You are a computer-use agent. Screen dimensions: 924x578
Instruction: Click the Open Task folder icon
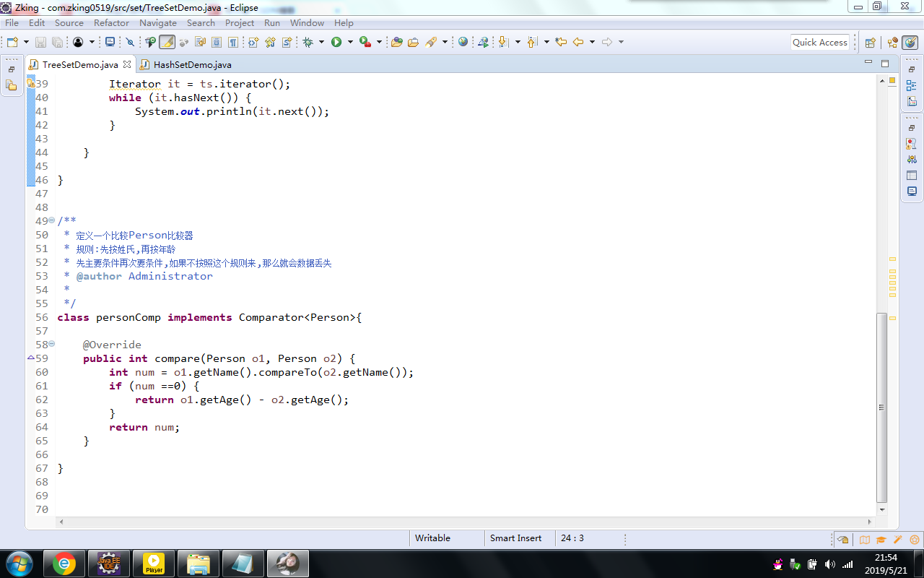413,42
